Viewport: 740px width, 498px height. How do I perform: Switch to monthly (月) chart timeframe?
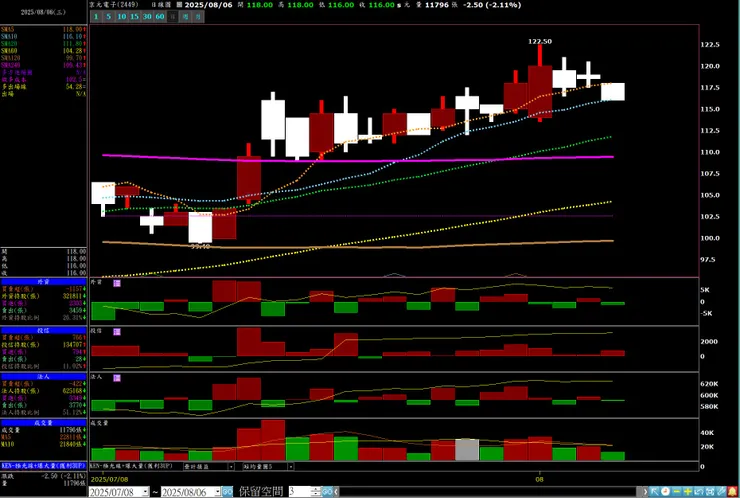coord(198,17)
